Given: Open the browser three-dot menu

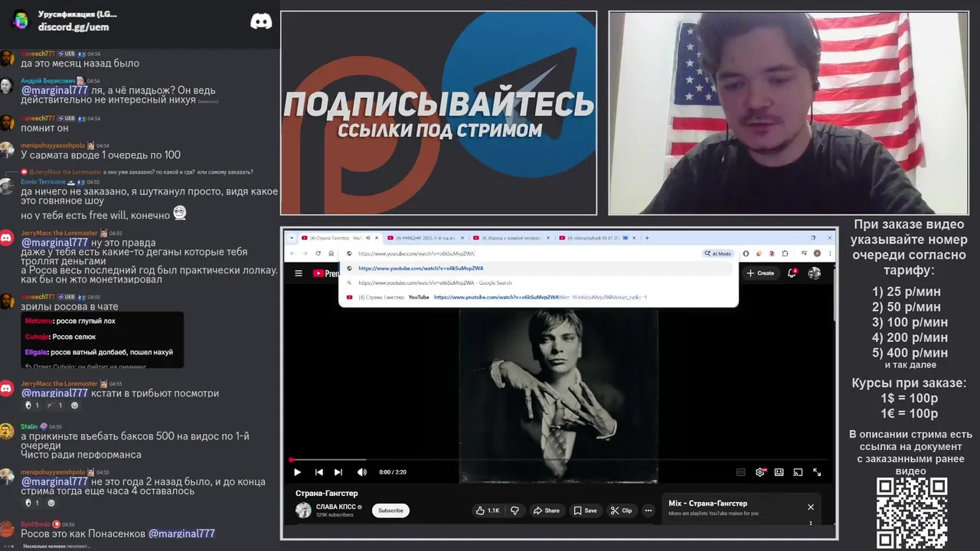Looking at the screenshot, I should pos(828,253).
